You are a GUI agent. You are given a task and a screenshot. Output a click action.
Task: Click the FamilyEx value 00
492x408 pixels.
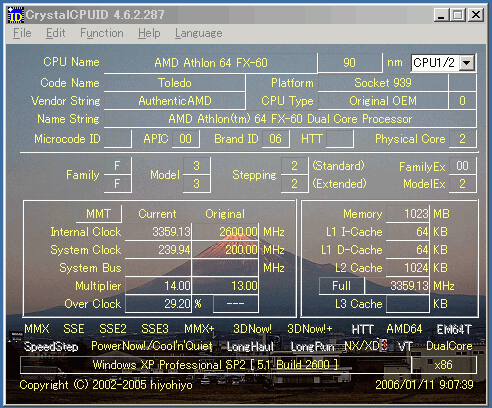[x=462, y=166]
